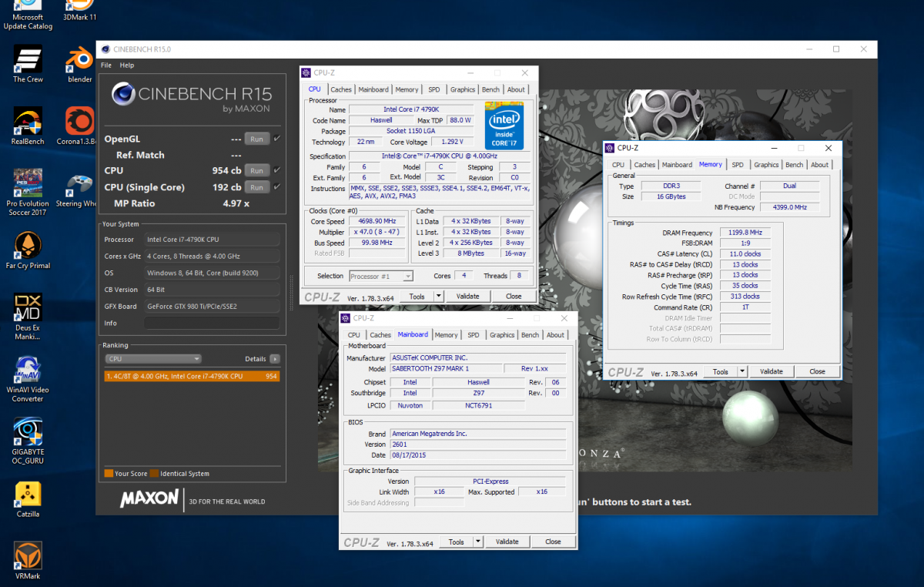
Task: Open the Cinebench Help menu
Action: click(x=127, y=65)
